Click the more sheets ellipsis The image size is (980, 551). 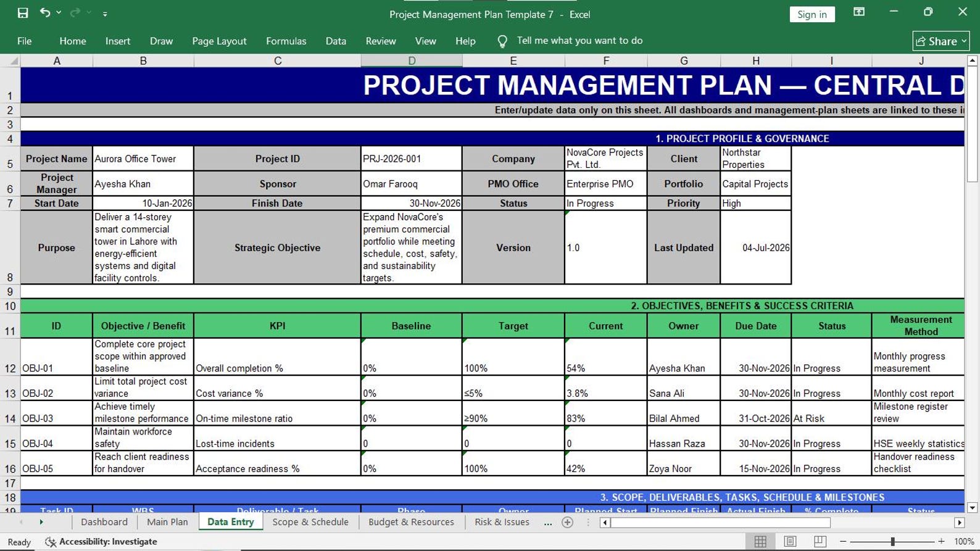point(548,523)
